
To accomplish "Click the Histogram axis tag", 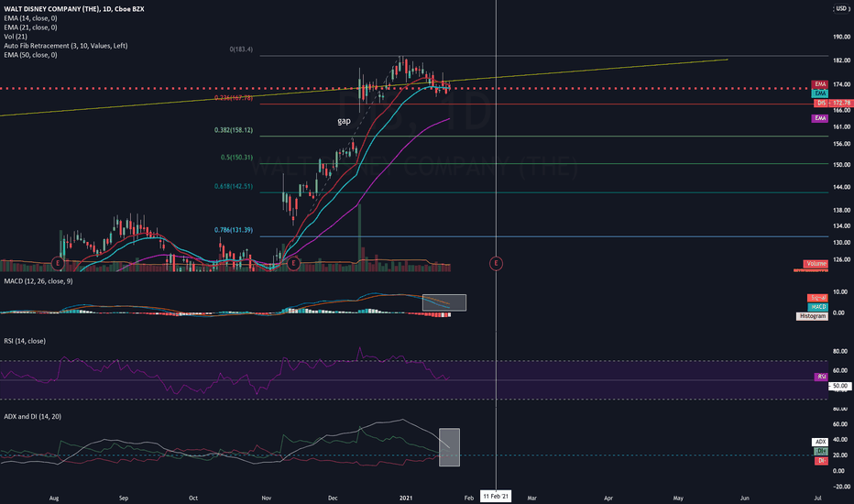I will [x=812, y=316].
